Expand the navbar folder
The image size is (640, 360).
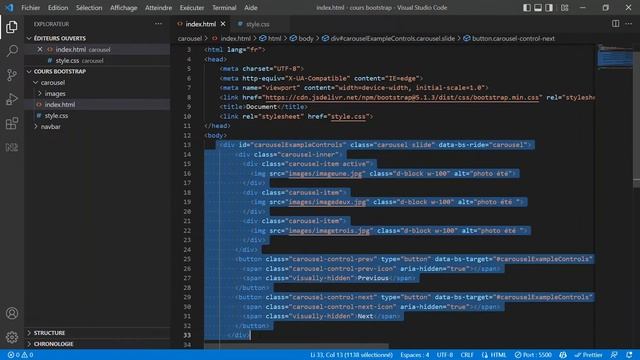point(51,127)
